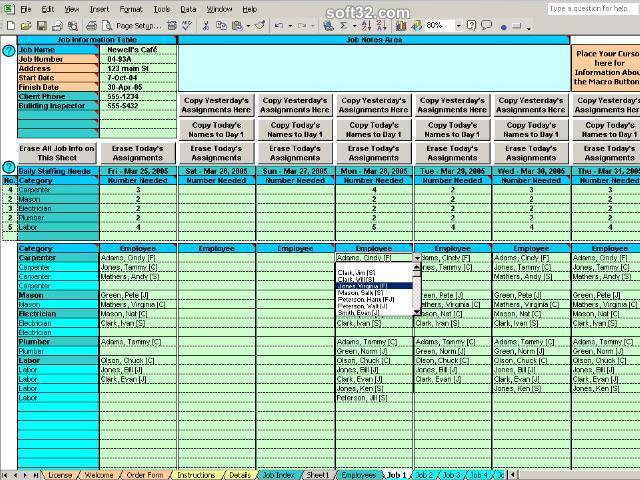The image size is (640, 480).
Task: Switch to the Order Form sheet tab
Action: click(x=144, y=475)
